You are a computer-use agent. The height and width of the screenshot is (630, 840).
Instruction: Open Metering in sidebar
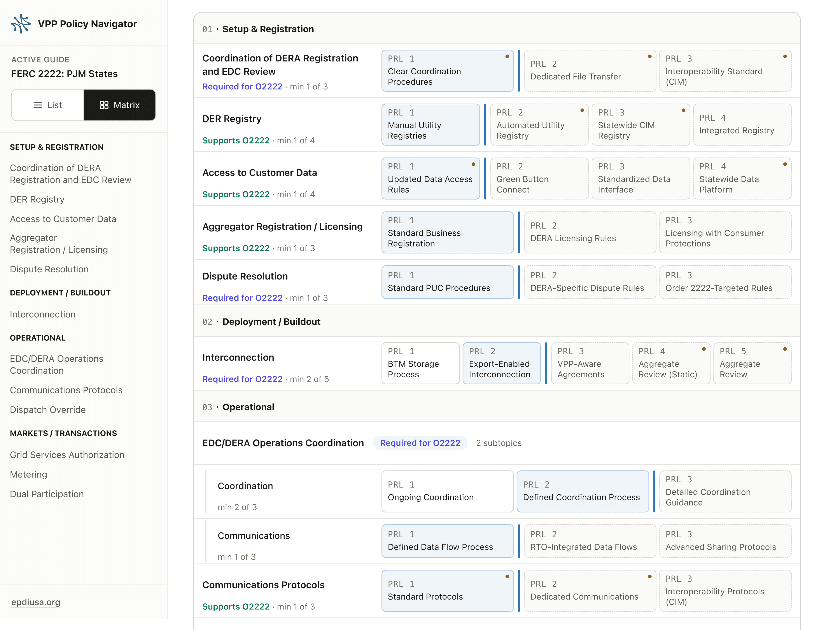(x=28, y=475)
